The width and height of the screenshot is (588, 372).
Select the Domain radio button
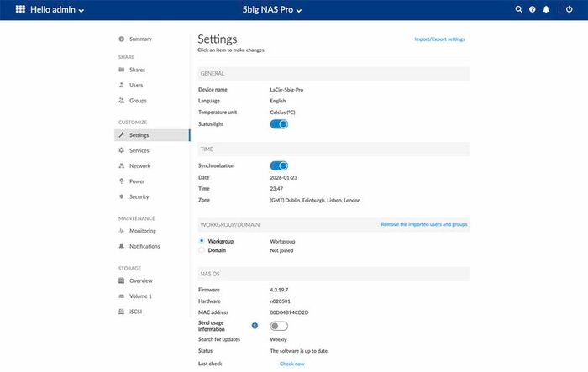(x=202, y=250)
